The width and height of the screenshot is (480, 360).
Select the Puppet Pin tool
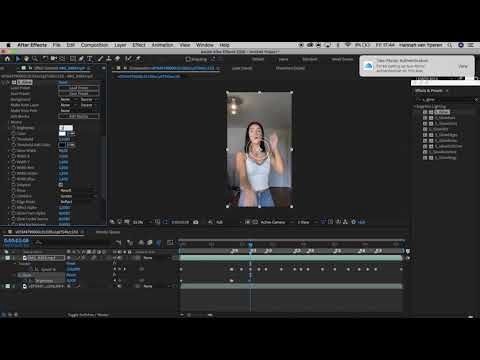[138, 59]
